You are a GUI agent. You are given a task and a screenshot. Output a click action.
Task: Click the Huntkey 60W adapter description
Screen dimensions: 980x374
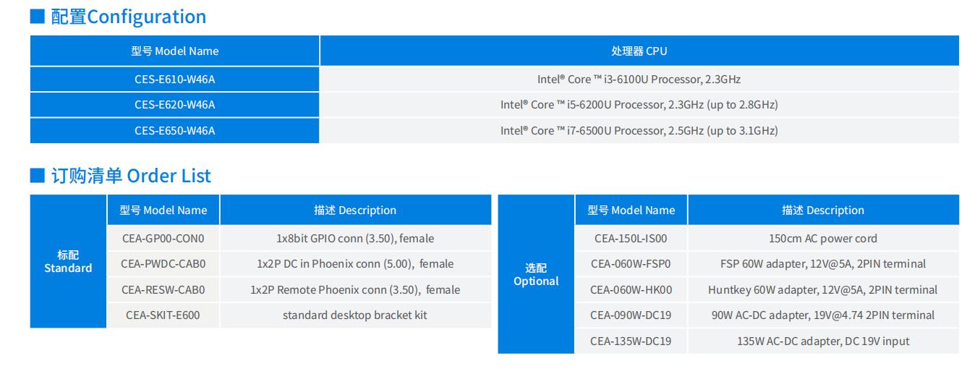[822, 290]
